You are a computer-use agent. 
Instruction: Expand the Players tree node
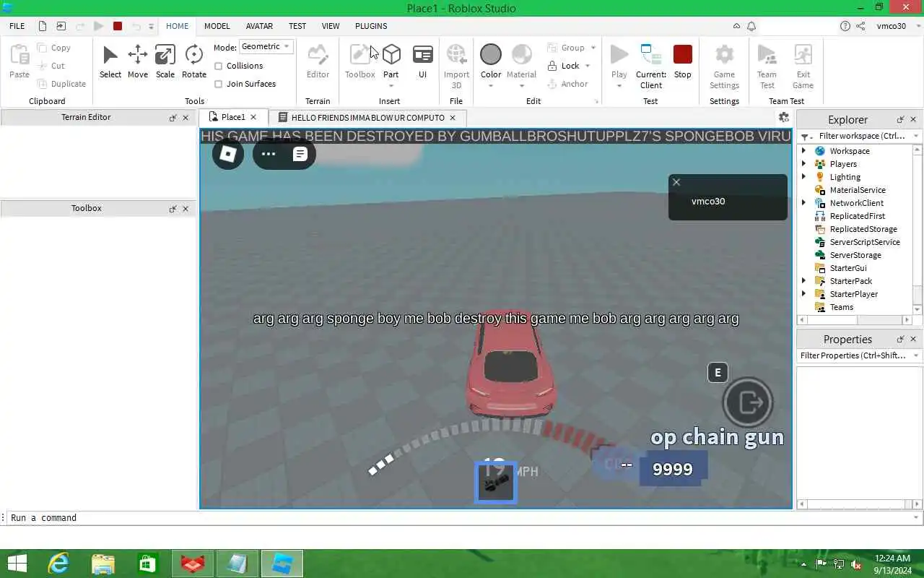[803, 164]
